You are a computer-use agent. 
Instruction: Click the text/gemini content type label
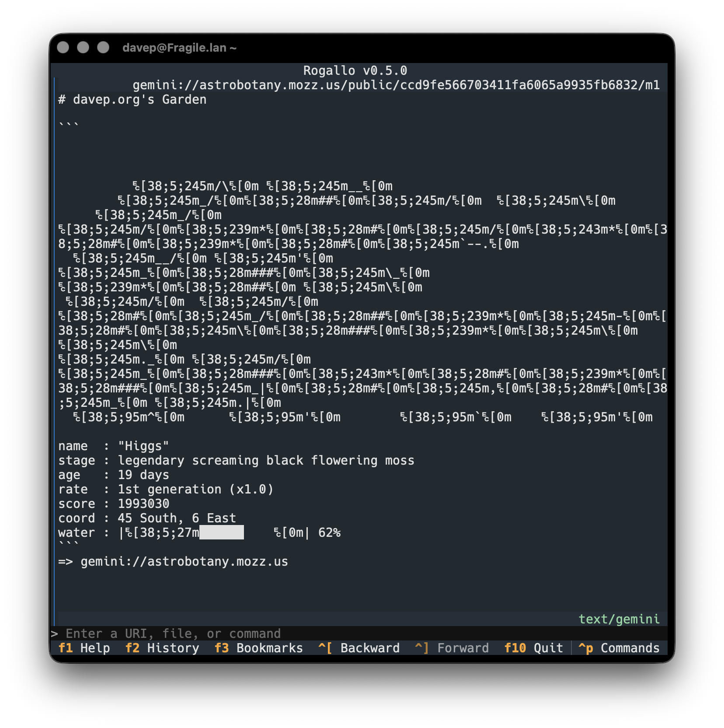point(619,619)
